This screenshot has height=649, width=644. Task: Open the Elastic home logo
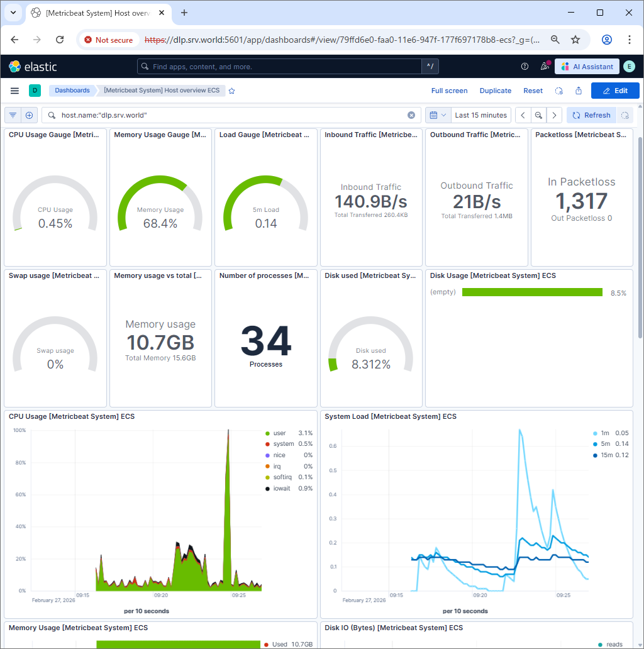pyautogui.click(x=33, y=67)
